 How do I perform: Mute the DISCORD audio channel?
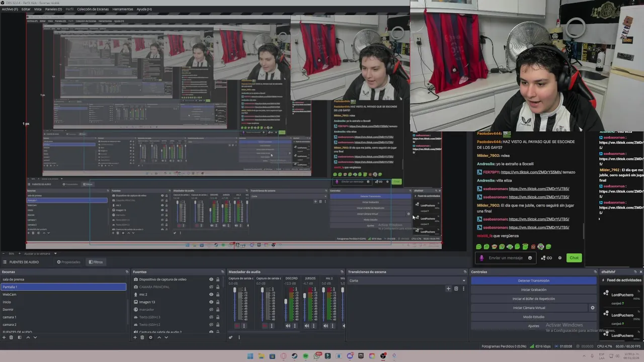[288, 326]
